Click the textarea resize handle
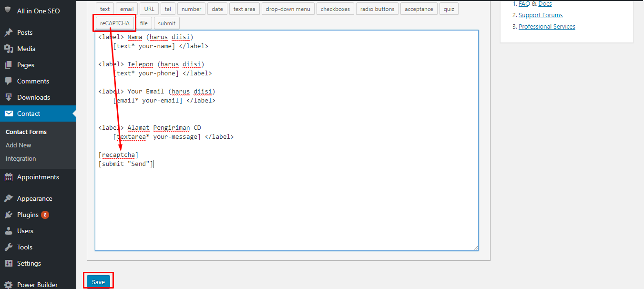 pyautogui.click(x=475, y=248)
